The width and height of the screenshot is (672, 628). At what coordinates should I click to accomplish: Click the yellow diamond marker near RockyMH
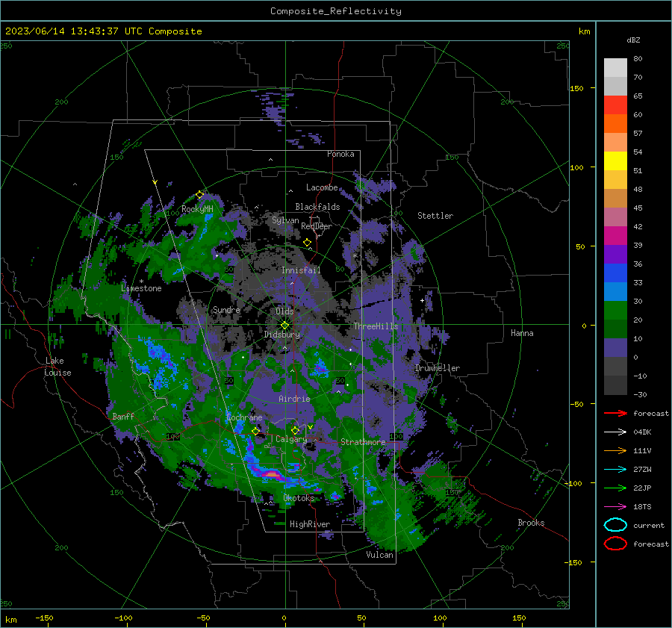coord(199,195)
